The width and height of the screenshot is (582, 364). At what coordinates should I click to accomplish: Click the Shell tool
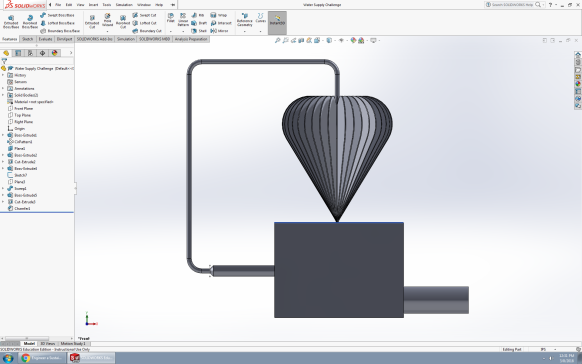coord(199,31)
